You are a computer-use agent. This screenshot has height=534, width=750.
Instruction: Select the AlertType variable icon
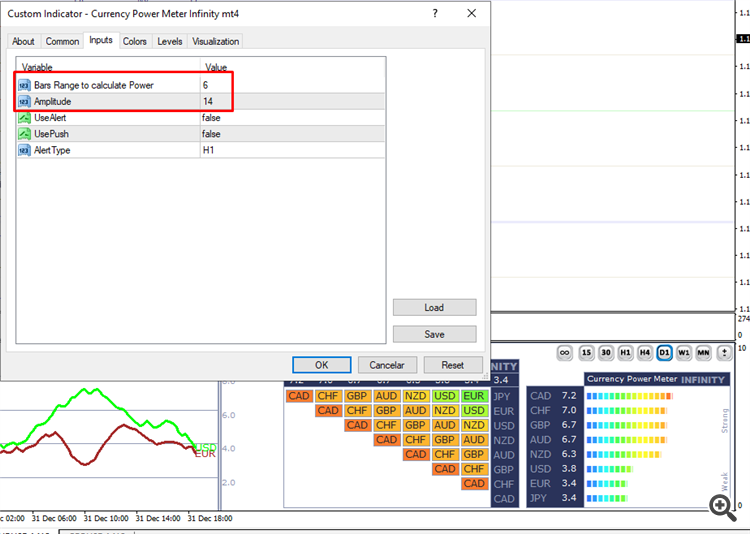24,150
